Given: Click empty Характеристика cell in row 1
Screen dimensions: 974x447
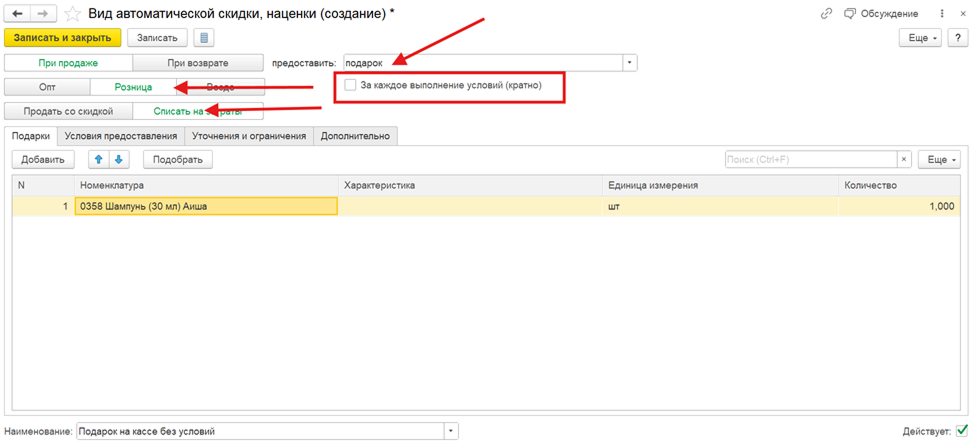Looking at the screenshot, I should pos(470,207).
